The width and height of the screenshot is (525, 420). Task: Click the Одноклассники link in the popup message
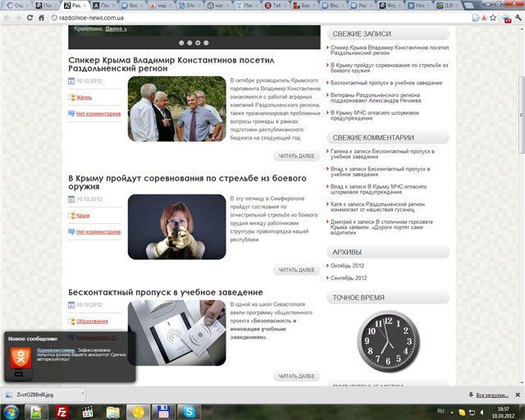click(56, 350)
